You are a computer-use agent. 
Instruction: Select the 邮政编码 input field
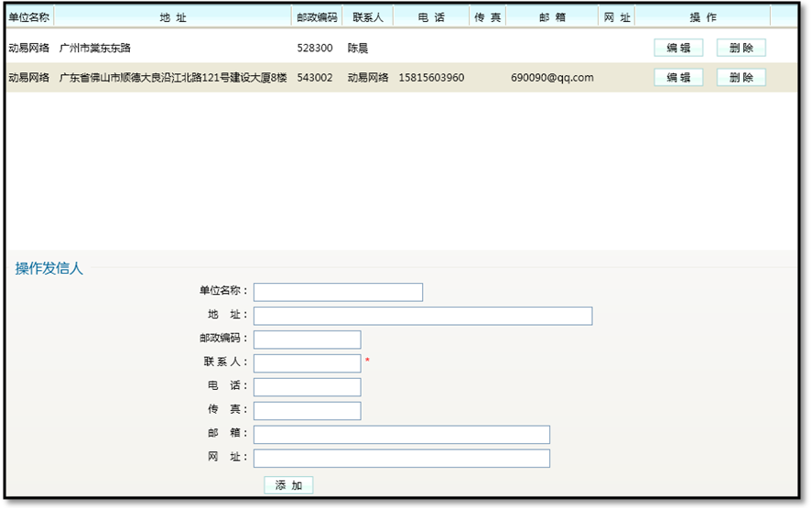[x=307, y=340]
